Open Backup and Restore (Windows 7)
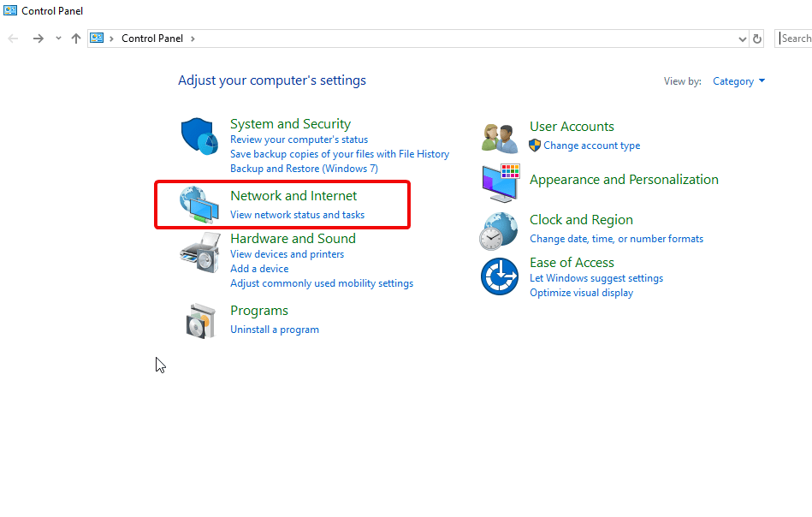Image resolution: width=812 pixels, height=517 pixels. 304,169
